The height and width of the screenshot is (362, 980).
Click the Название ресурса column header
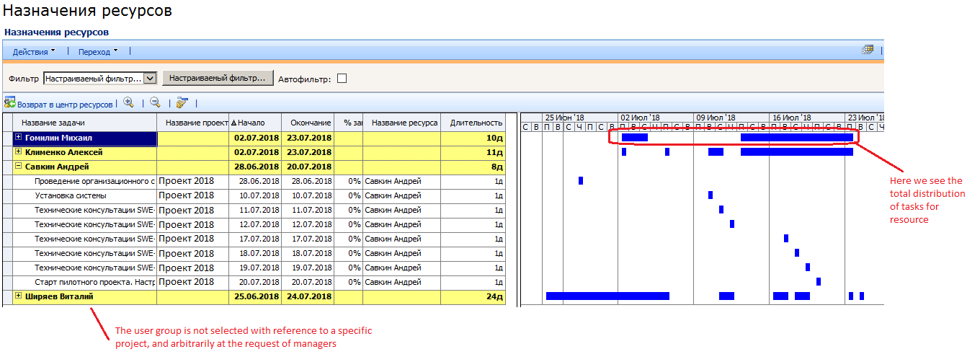click(x=404, y=123)
